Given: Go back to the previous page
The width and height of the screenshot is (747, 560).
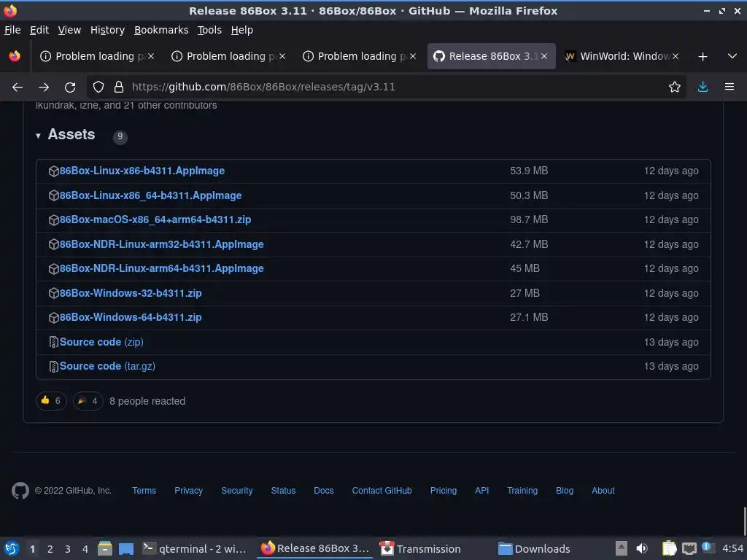Looking at the screenshot, I should (18, 87).
